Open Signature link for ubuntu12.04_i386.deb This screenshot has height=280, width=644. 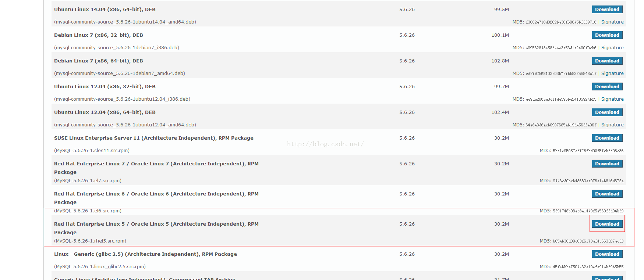pyautogui.click(x=612, y=99)
